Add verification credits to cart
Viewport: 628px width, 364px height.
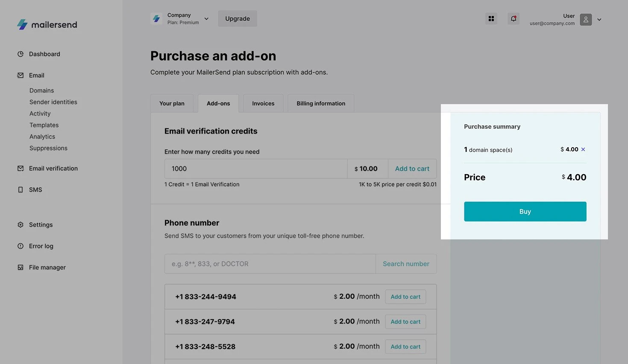[412, 169]
